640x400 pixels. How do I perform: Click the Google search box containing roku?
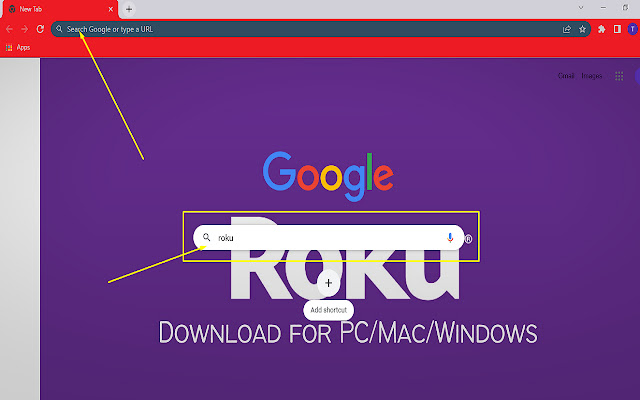[329, 238]
